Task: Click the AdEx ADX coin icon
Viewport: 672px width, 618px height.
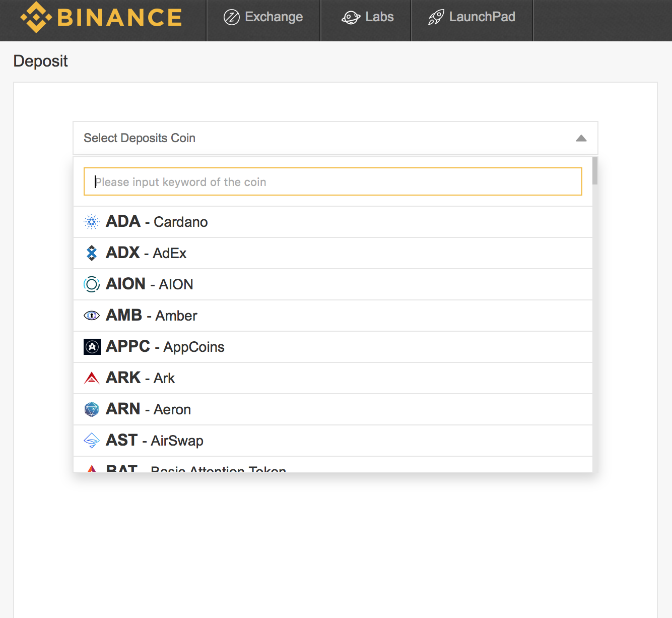Action: coord(92,253)
